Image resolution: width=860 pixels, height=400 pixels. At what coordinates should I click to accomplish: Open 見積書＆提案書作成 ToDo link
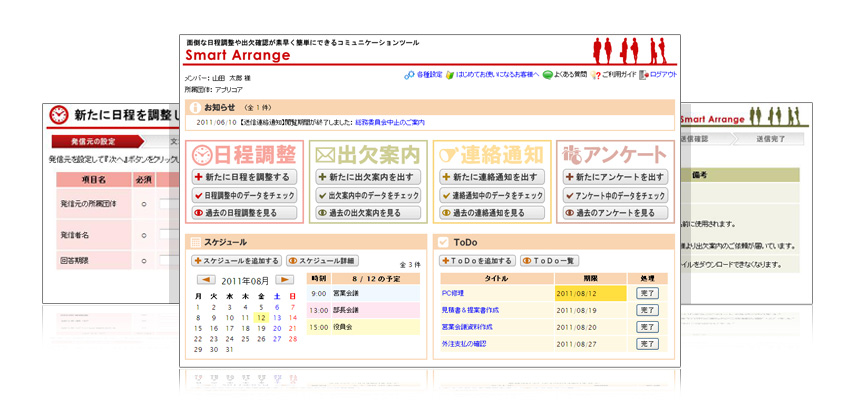(470, 310)
